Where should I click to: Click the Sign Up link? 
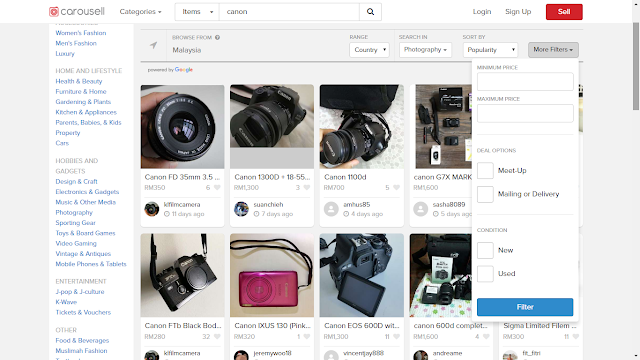[518, 12]
